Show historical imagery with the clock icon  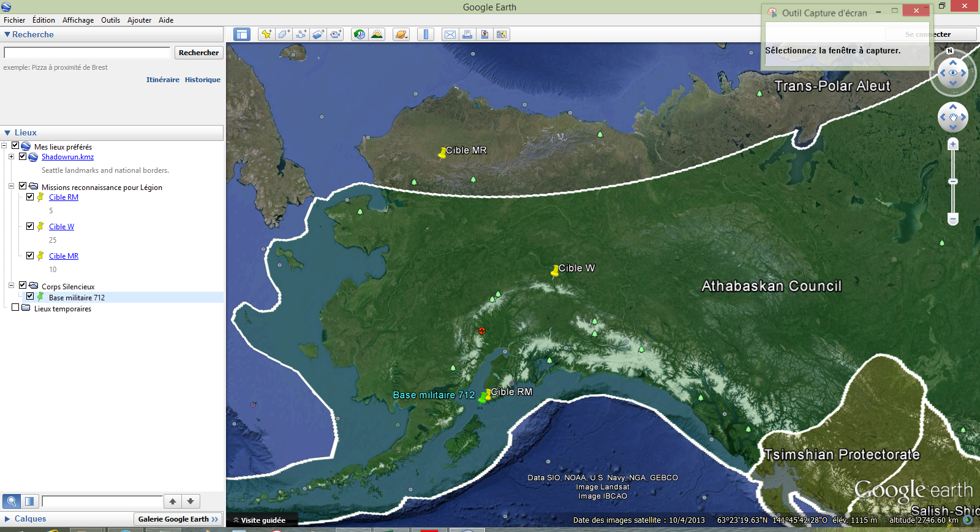coord(360,34)
